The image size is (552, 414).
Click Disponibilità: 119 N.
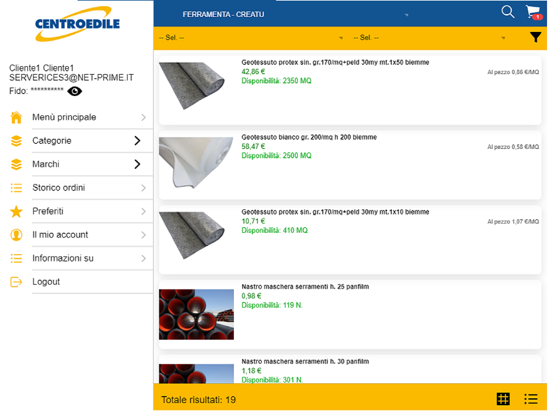[x=272, y=305]
